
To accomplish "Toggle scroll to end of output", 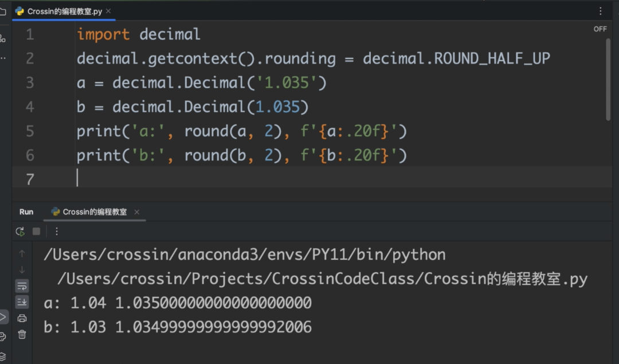I will [22, 302].
